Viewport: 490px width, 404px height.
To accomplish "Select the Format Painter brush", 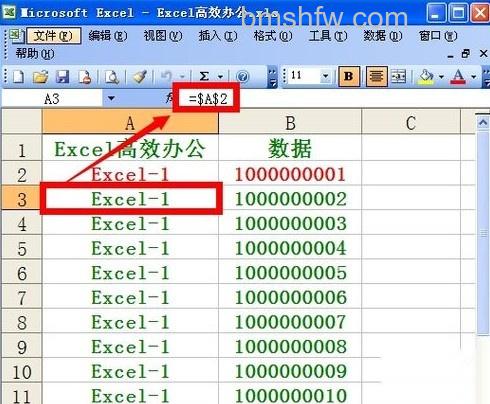I will coord(140,77).
